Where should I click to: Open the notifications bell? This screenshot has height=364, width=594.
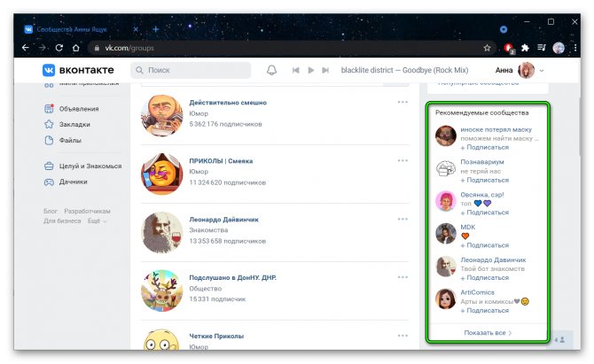click(271, 70)
